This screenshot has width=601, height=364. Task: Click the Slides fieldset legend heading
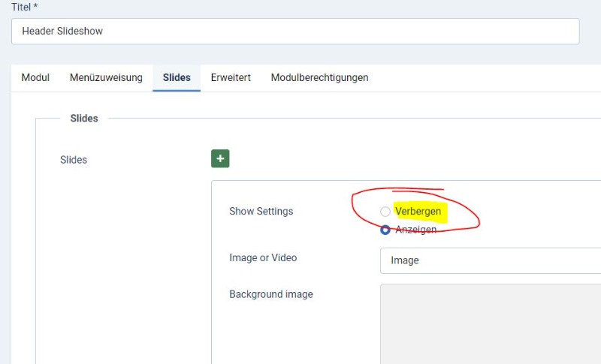pos(84,119)
